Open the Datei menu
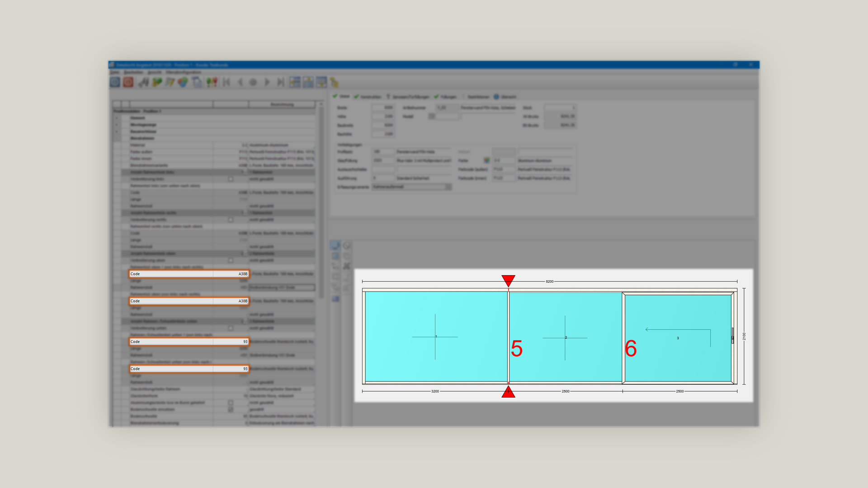Image resolution: width=868 pixels, height=488 pixels. (115, 72)
